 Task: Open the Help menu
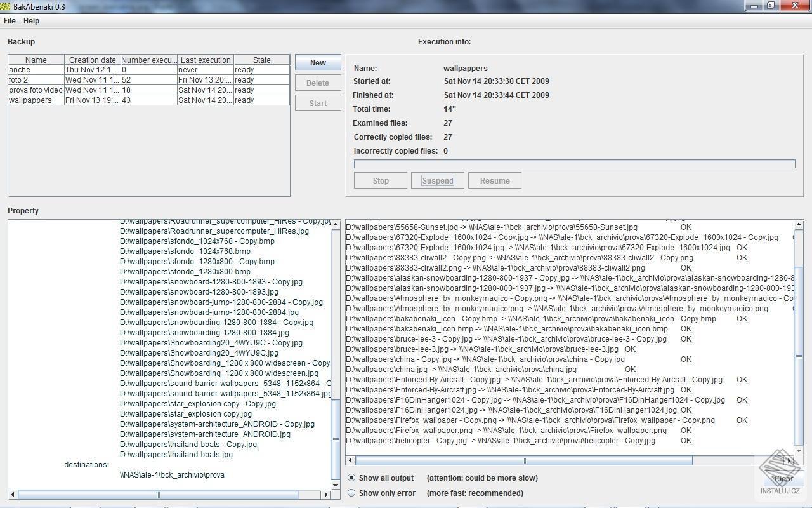click(x=31, y=21)
